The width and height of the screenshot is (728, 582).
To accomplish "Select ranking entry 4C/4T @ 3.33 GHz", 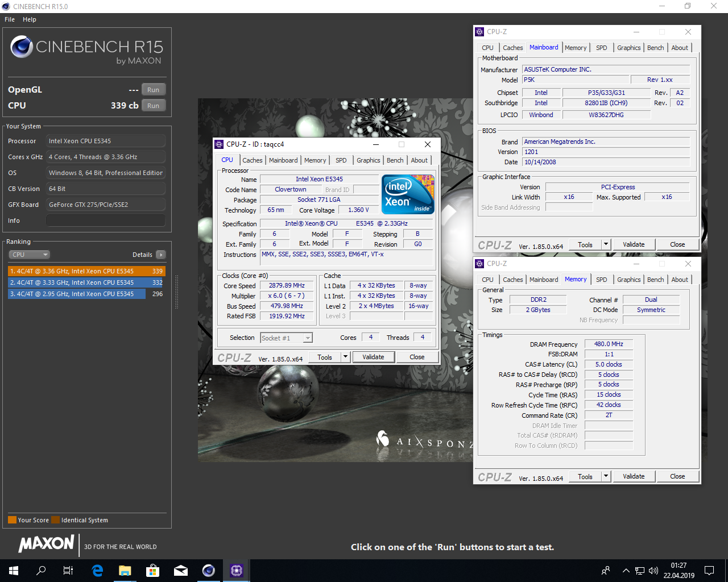I will pyautogui.click(x=86, y=282).
